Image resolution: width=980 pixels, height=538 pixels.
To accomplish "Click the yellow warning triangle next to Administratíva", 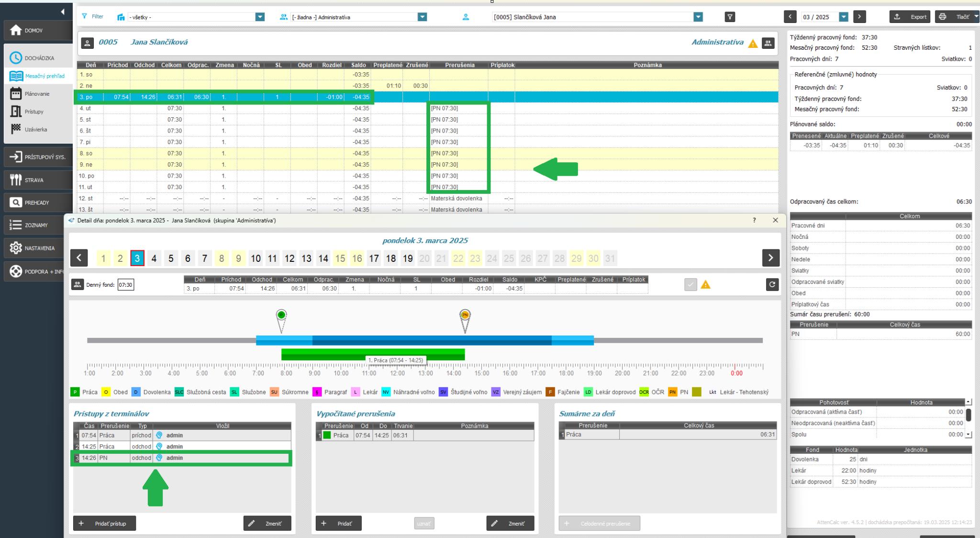I will (753, 44).
